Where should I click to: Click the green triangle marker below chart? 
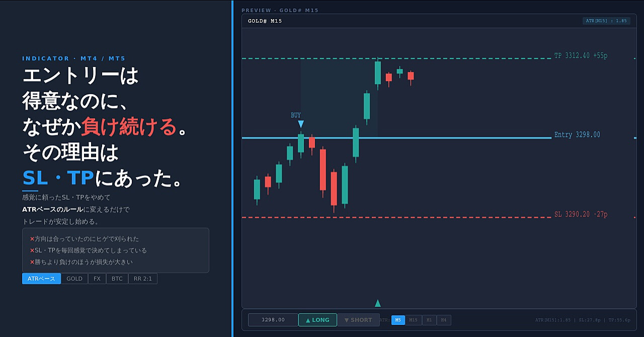(x=378, y=303)
